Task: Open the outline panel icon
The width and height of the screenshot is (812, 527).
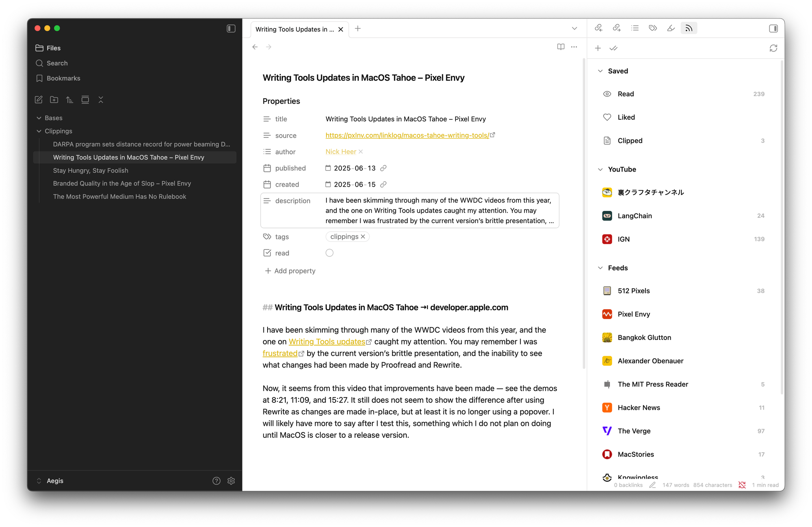Action: (635, 28)
